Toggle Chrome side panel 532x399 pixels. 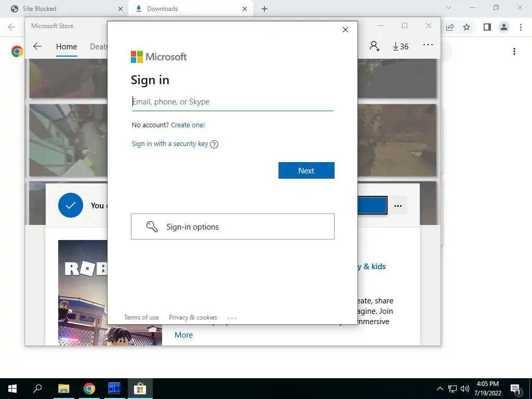[487, 27]
